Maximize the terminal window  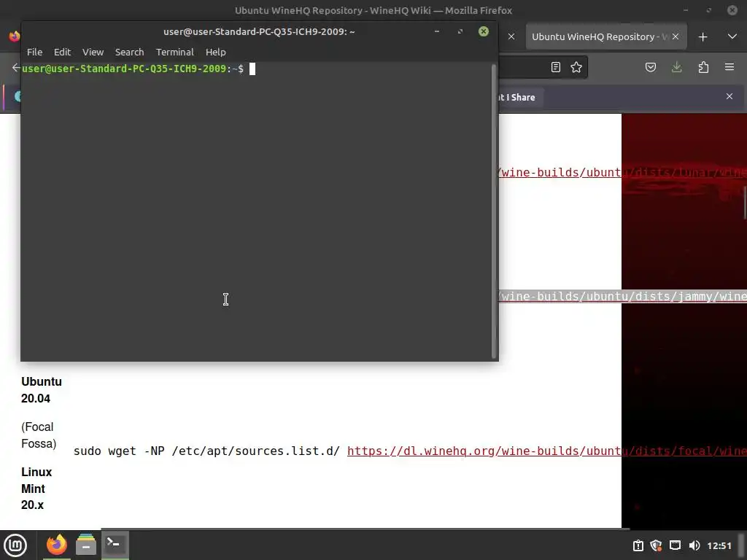(460, 31)
